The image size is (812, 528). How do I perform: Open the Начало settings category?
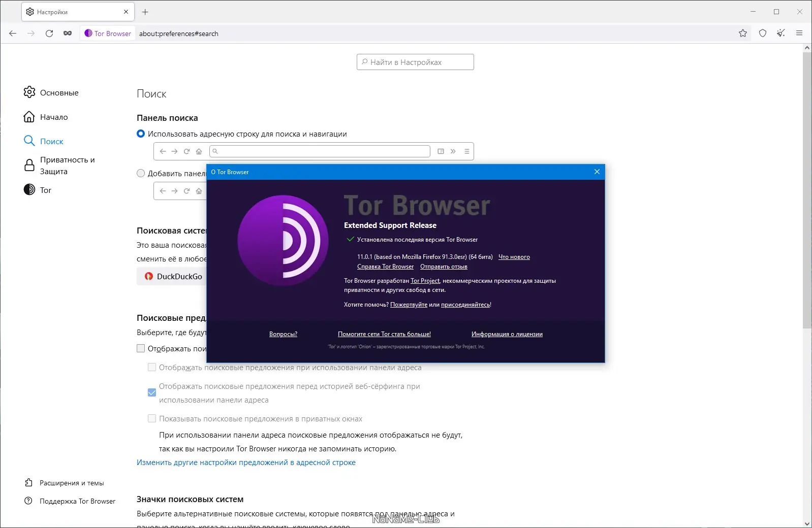(x=46, y=117)
